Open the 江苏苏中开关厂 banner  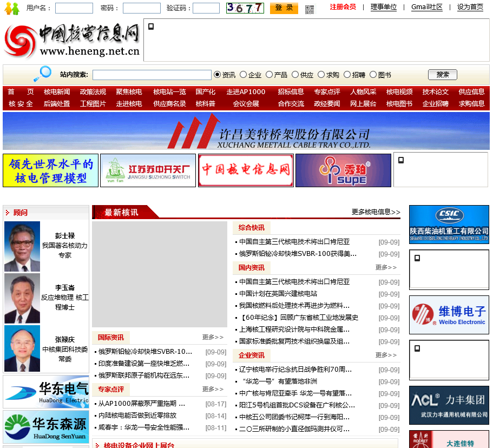click(x=148, y=170)
